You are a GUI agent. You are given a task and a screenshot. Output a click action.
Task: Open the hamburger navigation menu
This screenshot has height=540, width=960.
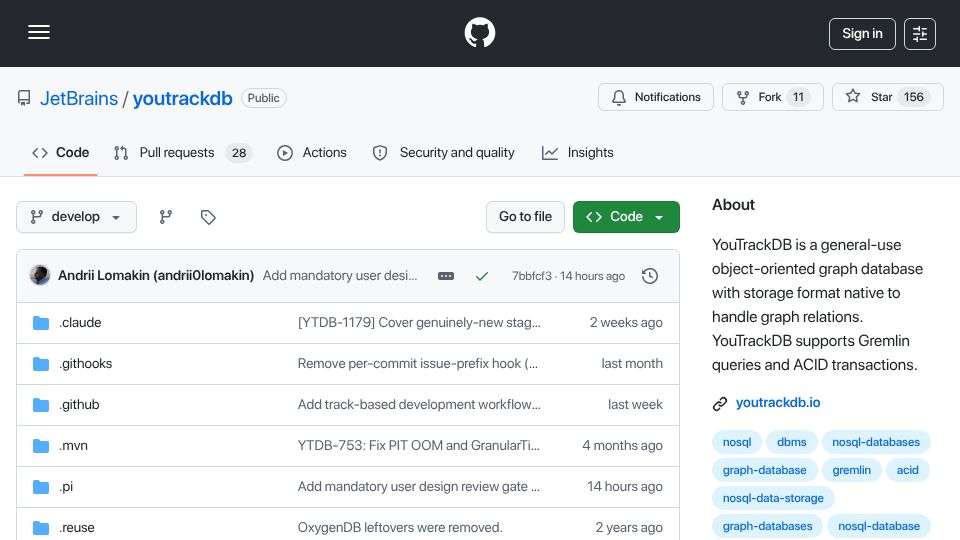point(39,32)
